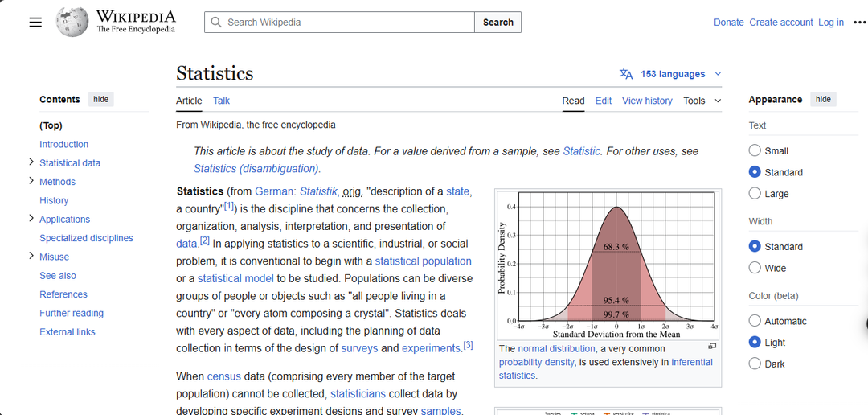The image size is (868, 415).
Task: Open the hamburger main menu
Action: tap(35, 23)
